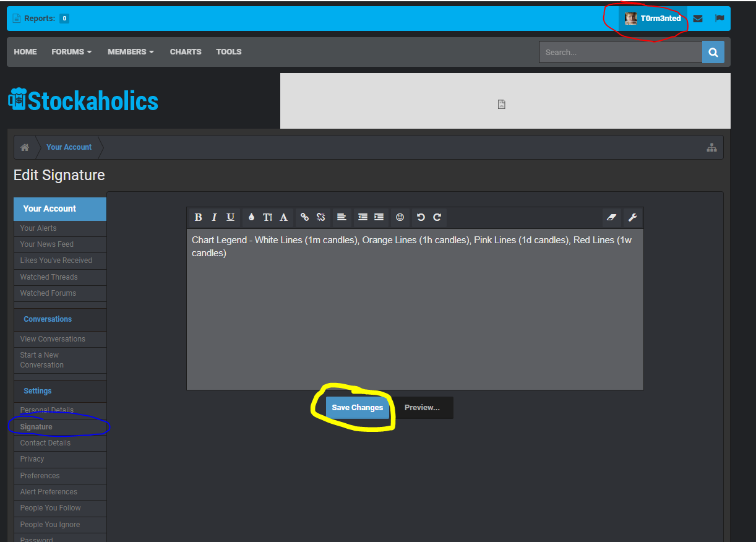Click the remove formatting eraser icon
This screenshot has height=542, width=756.
(612, 217)
